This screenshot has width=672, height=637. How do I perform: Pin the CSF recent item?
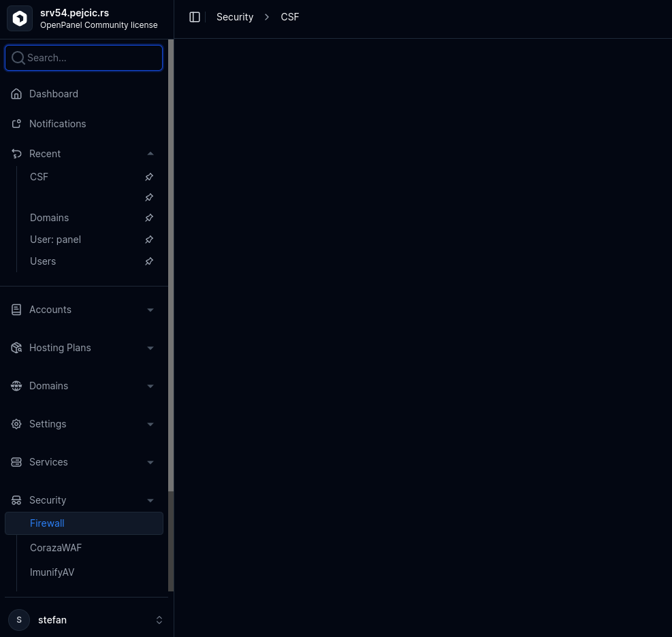pyautogui.click(x=149, y=177)
